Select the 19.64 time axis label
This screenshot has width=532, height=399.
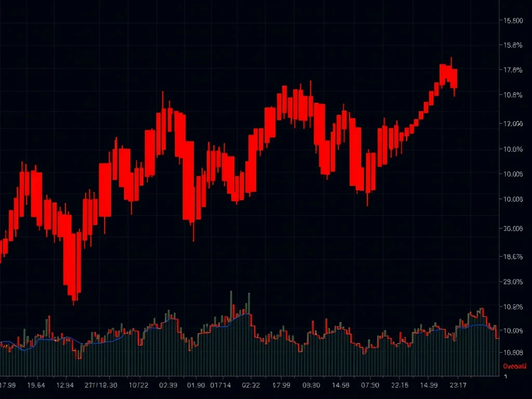(x=36, y=385)
